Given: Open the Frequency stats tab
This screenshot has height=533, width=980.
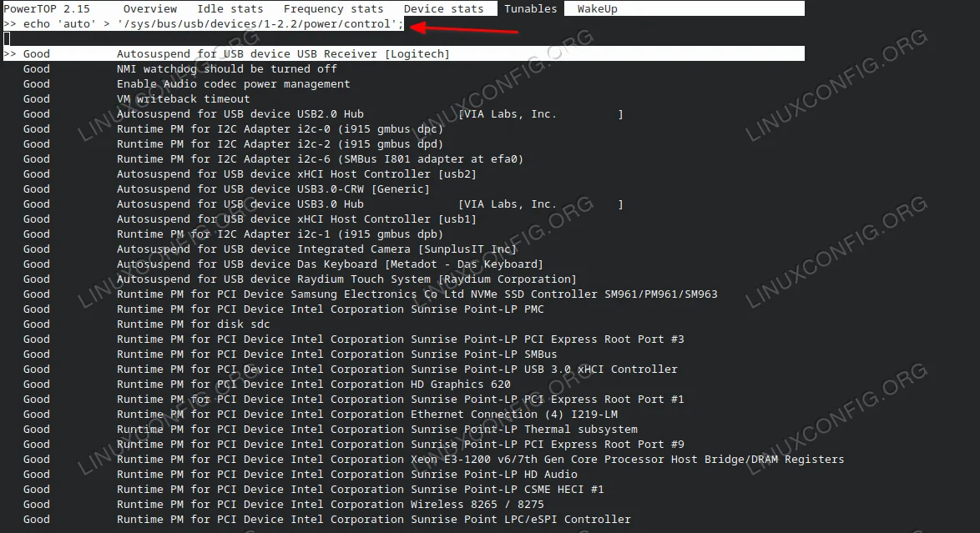Looking at the screenshot, I should point(333,8).
